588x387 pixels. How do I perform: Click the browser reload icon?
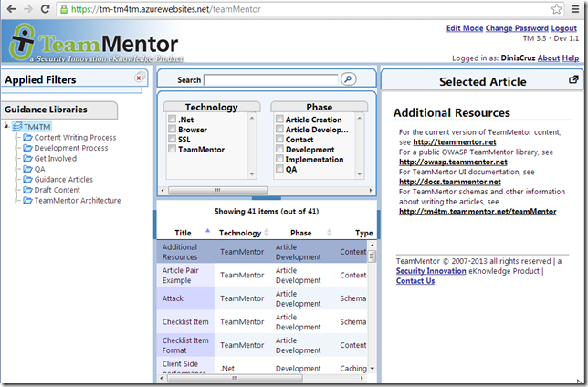45,9
